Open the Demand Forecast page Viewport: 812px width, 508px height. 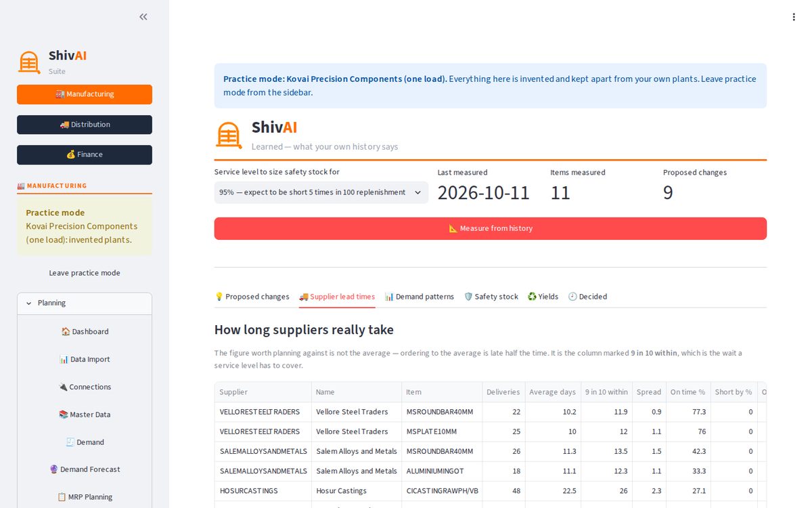(x=85, y=469)
